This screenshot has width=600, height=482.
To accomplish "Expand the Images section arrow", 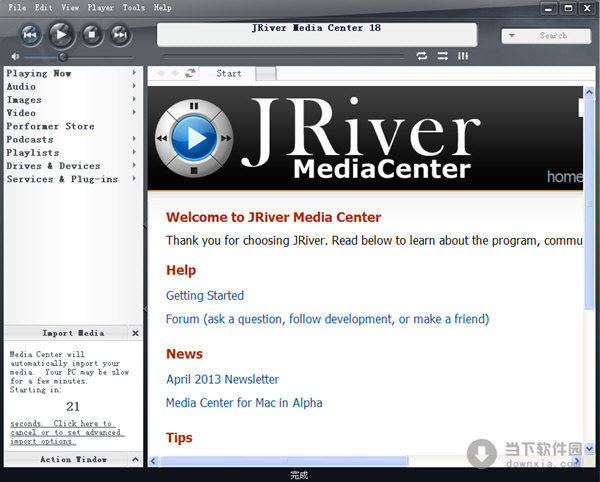I will pyautogui.click(x=134, y=99).
